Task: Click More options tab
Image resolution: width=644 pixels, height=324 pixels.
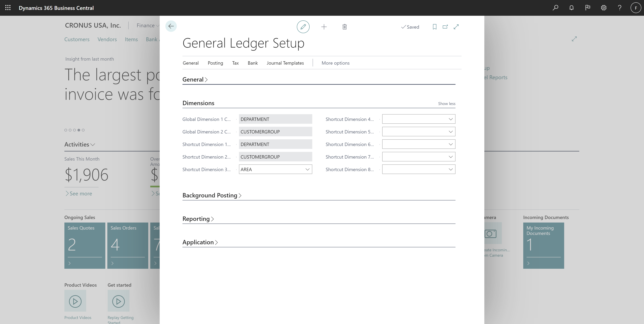Action: (x=336, y=62)
